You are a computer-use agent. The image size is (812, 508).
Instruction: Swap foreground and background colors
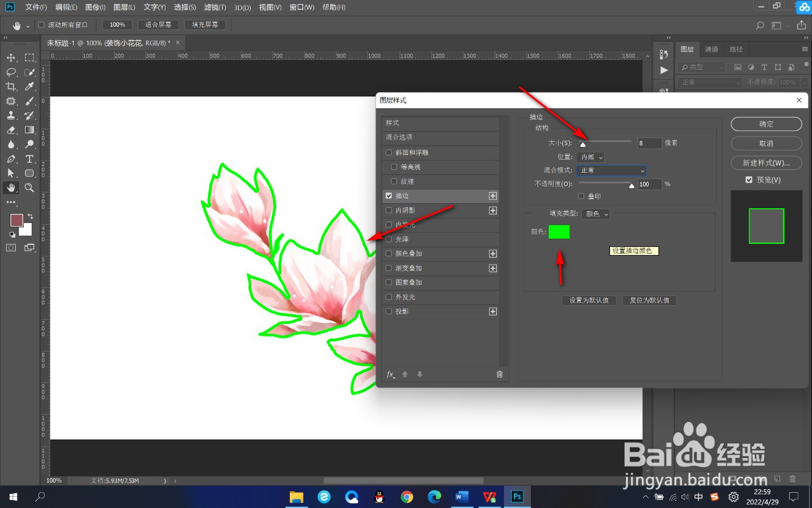click(30, 216)
